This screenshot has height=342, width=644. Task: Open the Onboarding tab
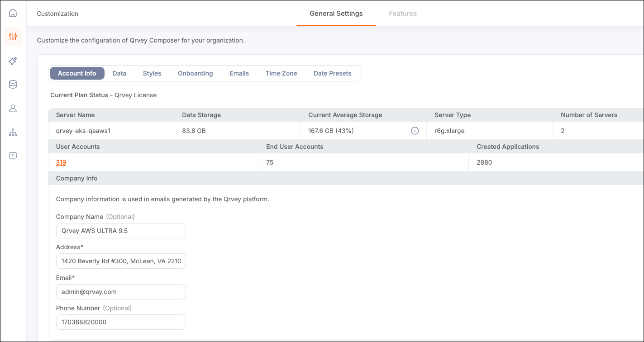tap(196, 73)
